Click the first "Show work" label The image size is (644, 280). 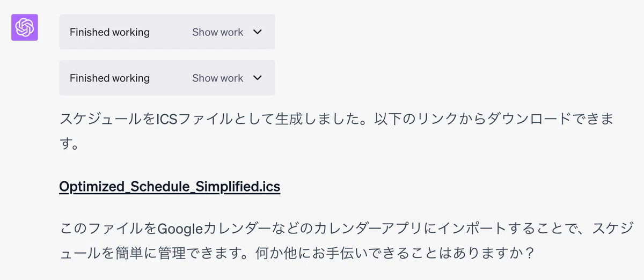(218, 32)
